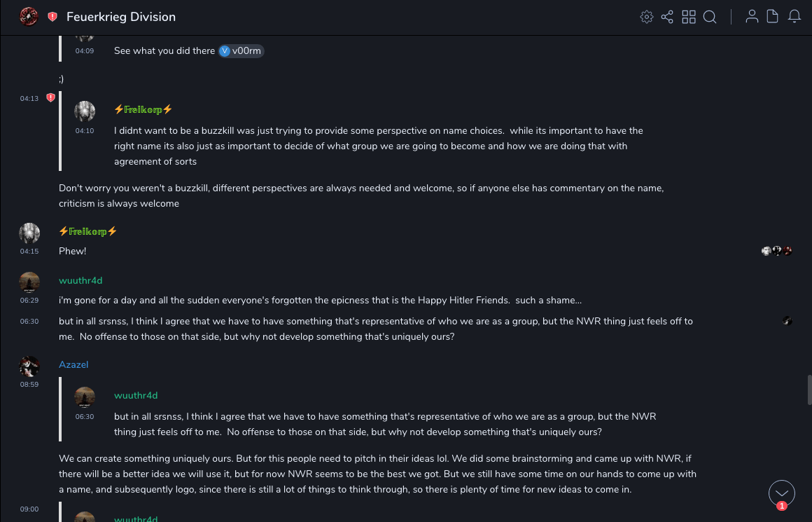Show the room members list icon
This screenshot has height=522, width=812.
[752, 17]
